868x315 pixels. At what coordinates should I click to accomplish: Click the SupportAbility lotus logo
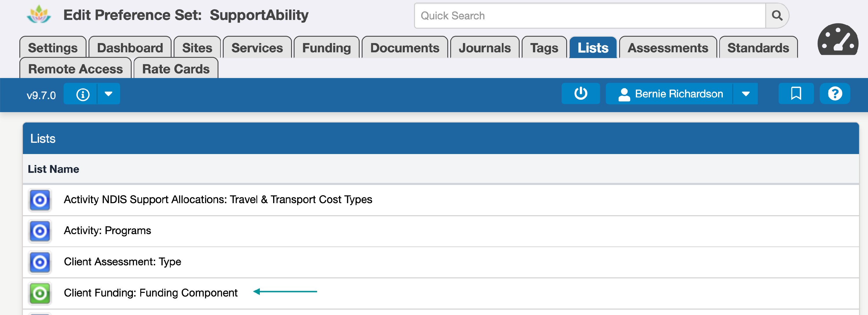coord(39,15)
